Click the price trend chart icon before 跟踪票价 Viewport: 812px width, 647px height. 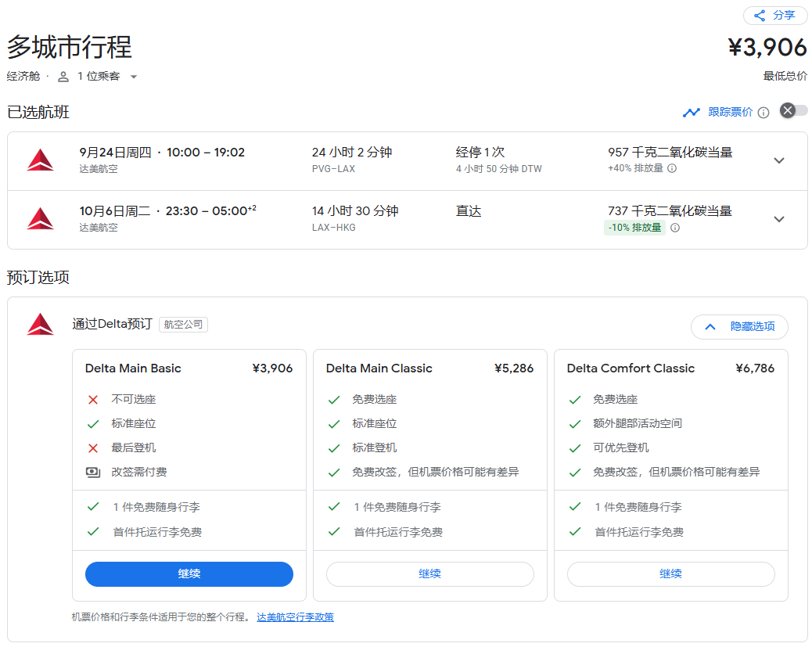692,112
